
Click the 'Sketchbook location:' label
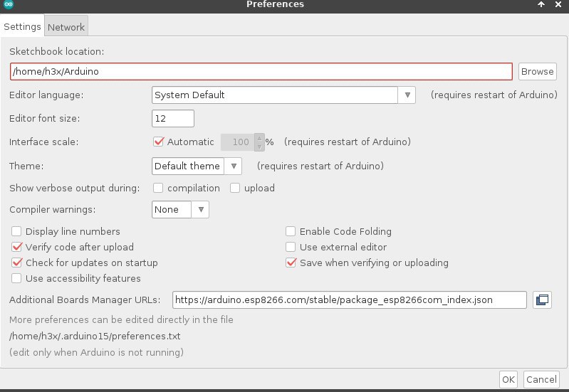(56, 51)
